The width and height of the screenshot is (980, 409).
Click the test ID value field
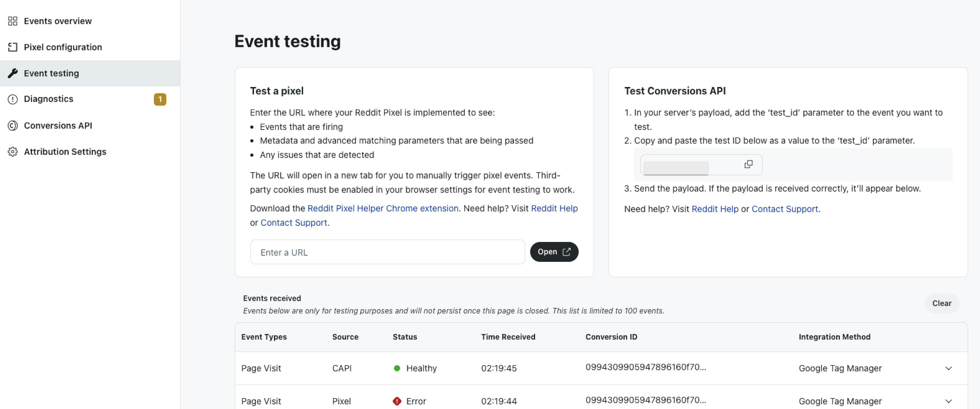pos(676,167)
